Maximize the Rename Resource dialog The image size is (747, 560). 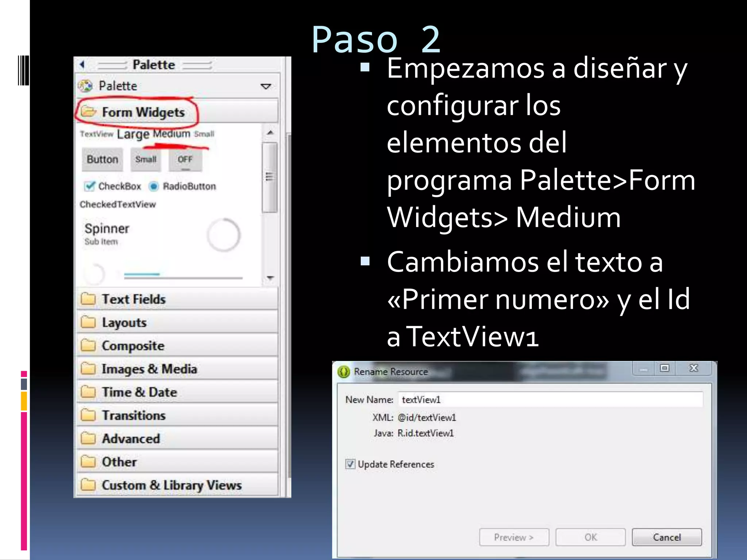pos(665,368)
